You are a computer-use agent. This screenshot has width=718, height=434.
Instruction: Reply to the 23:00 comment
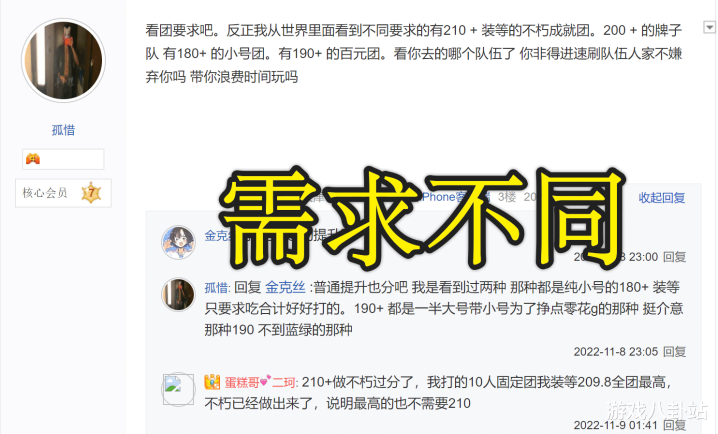pos(674,257)
